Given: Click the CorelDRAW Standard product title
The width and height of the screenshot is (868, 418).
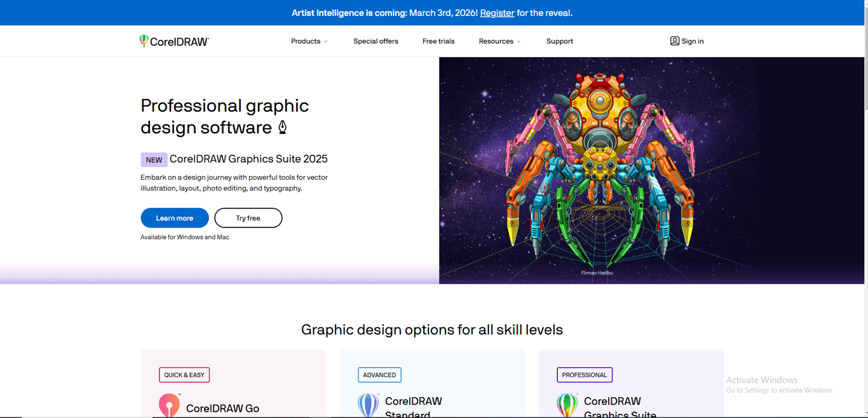Looking at the screenshot, I should (414, 408).
